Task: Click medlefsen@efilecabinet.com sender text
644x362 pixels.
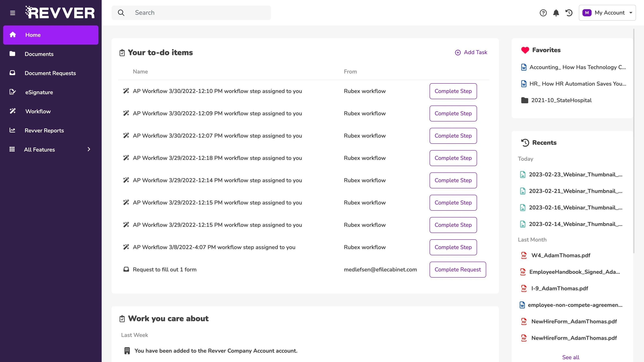Action: click(x=380, y=270)
